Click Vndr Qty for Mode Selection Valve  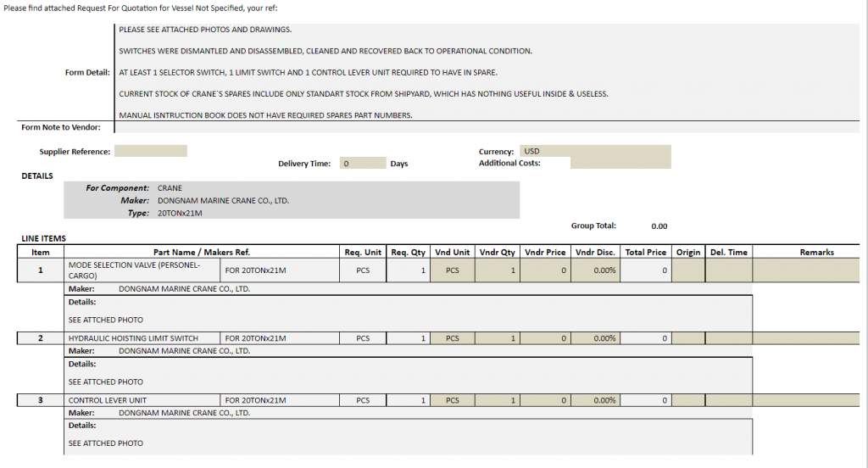tap(497, 270)
